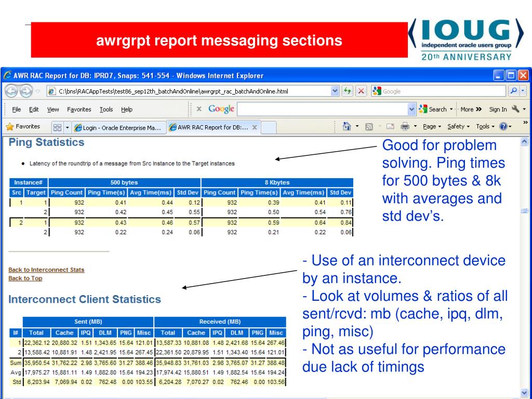Click the Ping Statistics heading
Viewport: 532px width, 399px height.
tap(46, 142)
